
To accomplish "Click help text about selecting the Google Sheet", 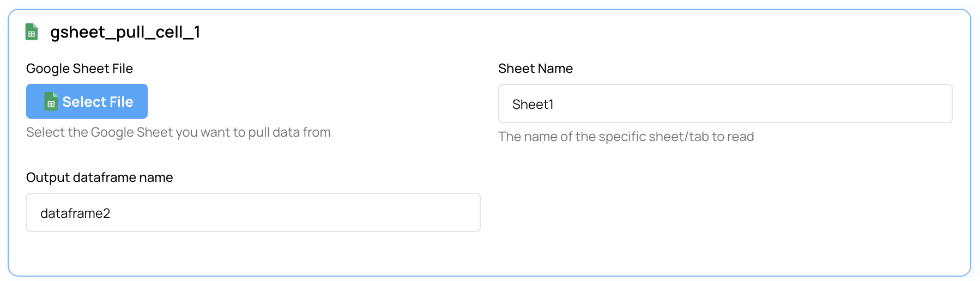I will click(x=178, y=132).
